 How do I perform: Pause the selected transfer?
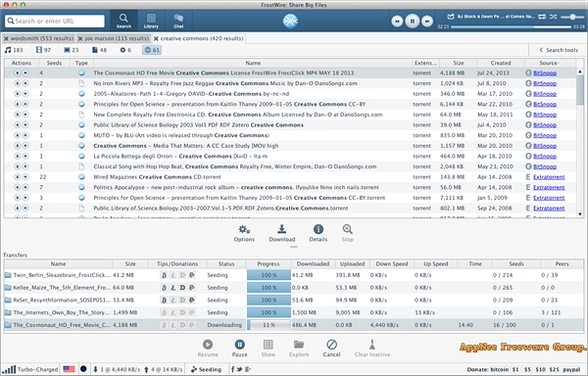(x=240, y=349)
